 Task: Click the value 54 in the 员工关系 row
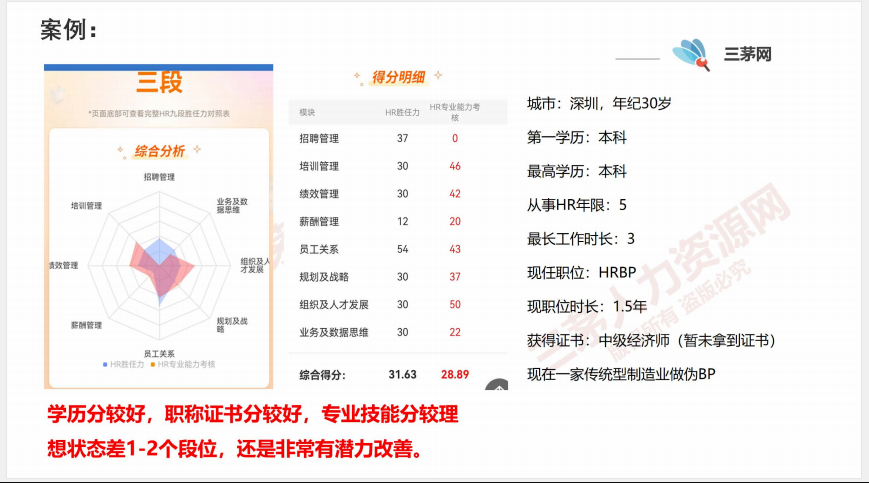(402, 249)
